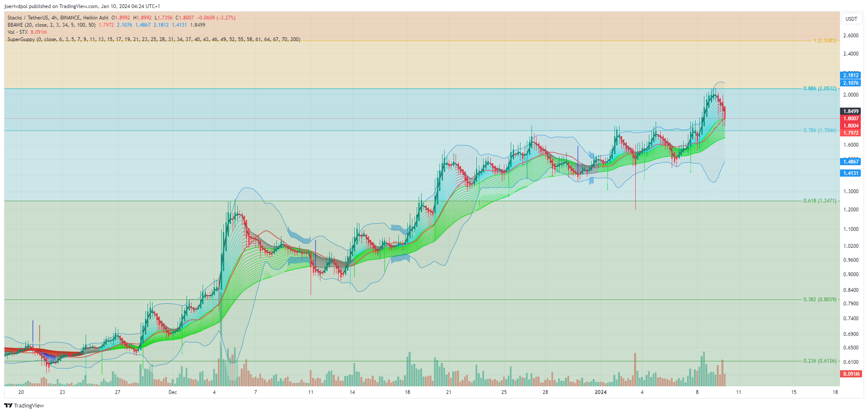
Task: Click the red 8.091M volume axis tag
Action: pos(851,374)
